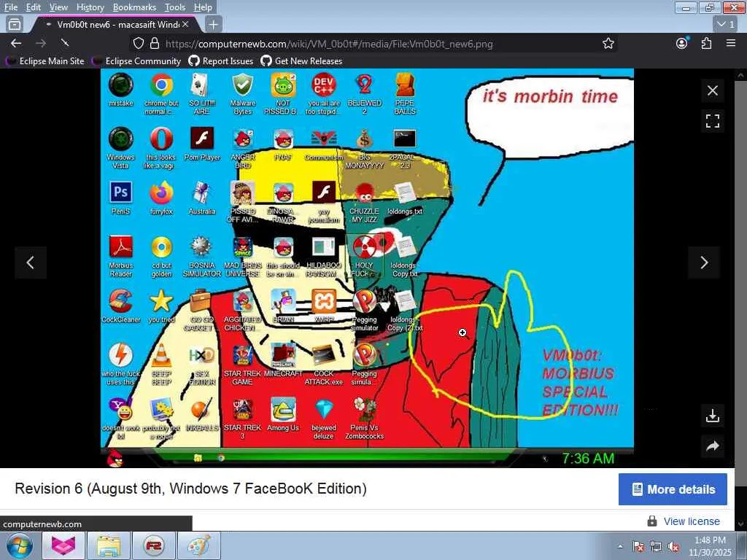Open the Edit menu
747x560 pixels.
point(33,7)
